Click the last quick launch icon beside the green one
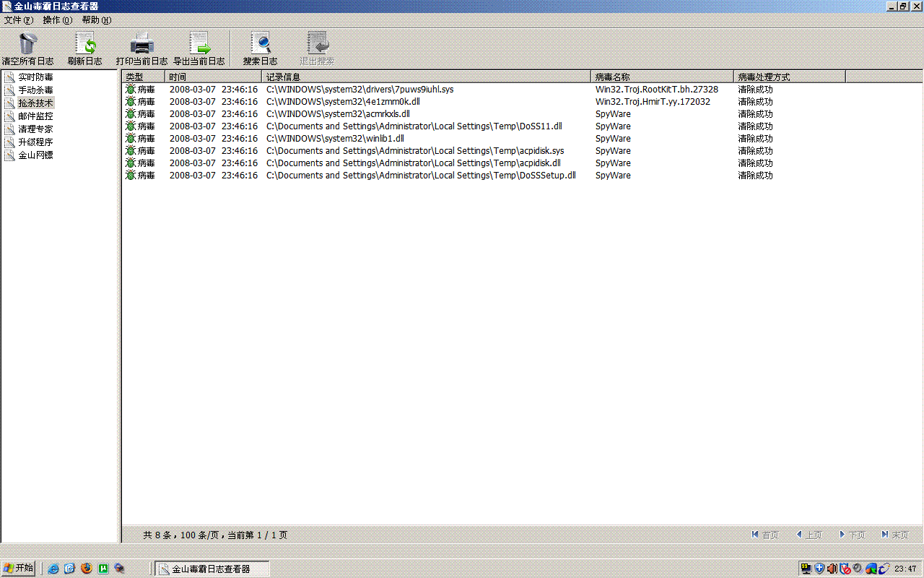Image resolution: width=924 pixels, height=578 pixels. coord(120,569)
